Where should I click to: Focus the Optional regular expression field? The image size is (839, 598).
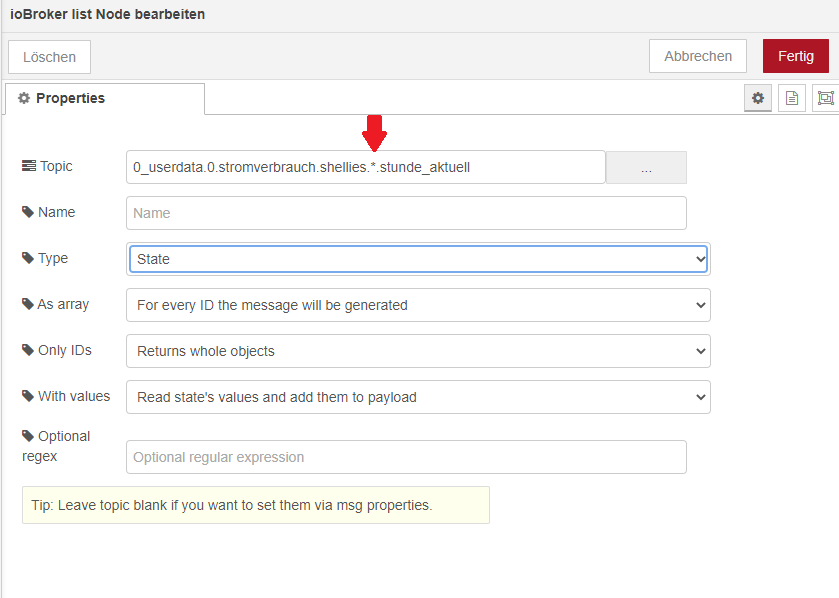[x=406, y=457]
